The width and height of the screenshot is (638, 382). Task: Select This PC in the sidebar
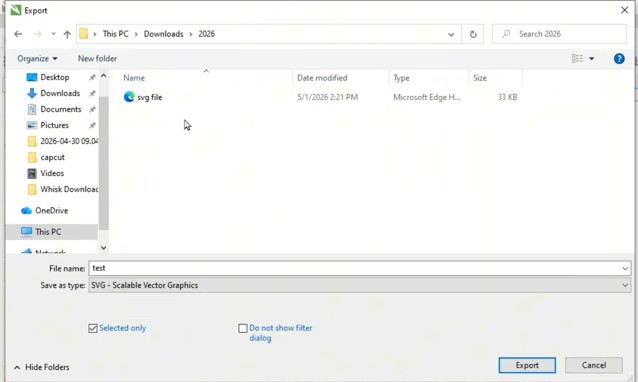(x=48, y=232)
